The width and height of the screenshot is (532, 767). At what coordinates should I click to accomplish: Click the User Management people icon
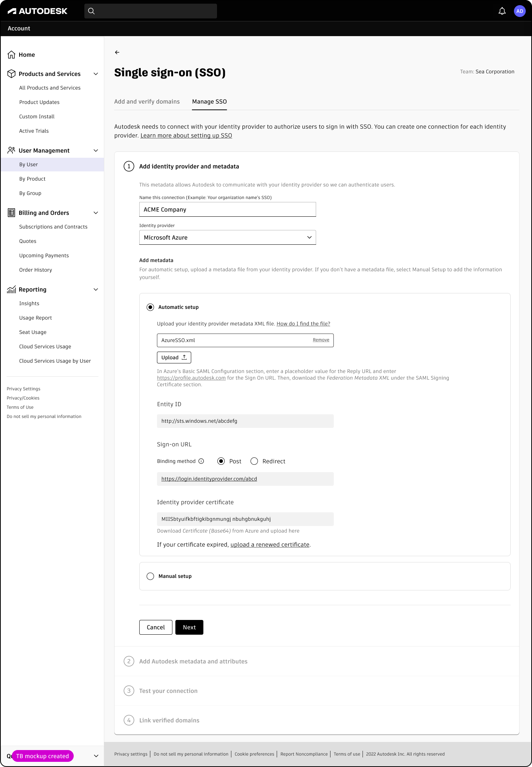coord(11,150)
